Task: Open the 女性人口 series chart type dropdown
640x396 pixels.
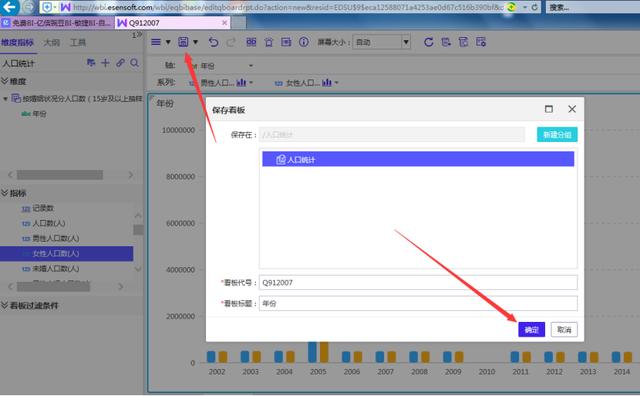Action: click(337, 82)
